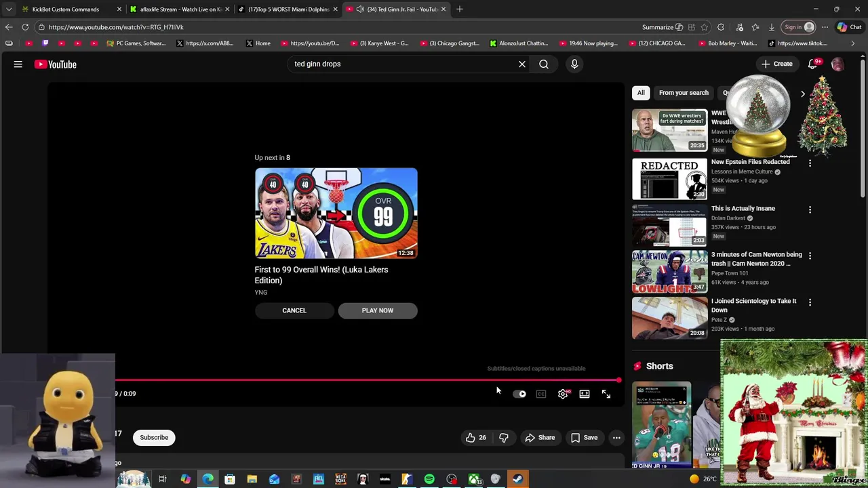Image resolution: width=868 pixels, height=488 pixels.
Task: Open Kanye West bookmark
Action: coord(378,43)
